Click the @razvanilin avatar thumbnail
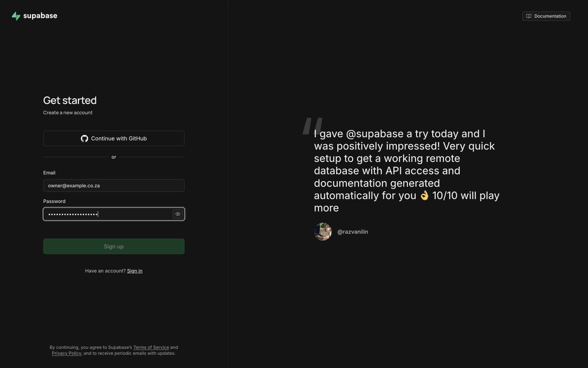Image resolution: width=588 pixels, height=368 pixels. click(x=323, y=232)
